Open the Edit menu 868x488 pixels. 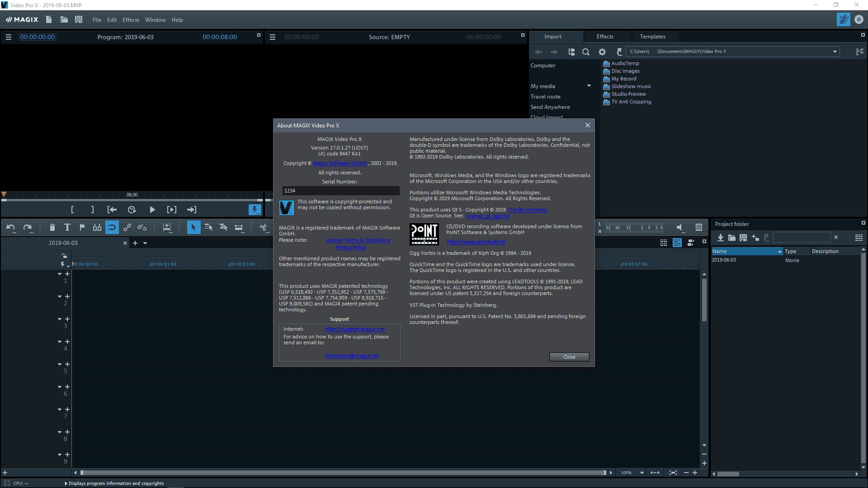click(112, 20)
